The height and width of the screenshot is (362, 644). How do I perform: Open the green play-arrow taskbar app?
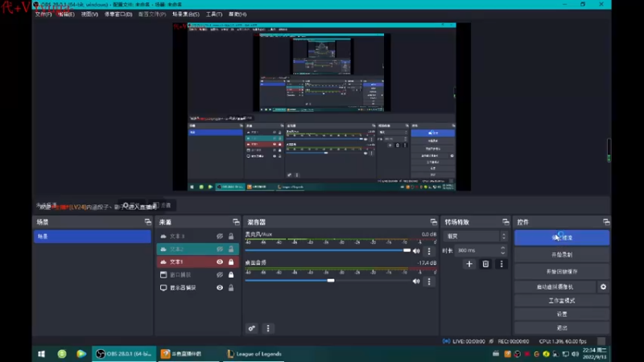click(x=81, y=354)
